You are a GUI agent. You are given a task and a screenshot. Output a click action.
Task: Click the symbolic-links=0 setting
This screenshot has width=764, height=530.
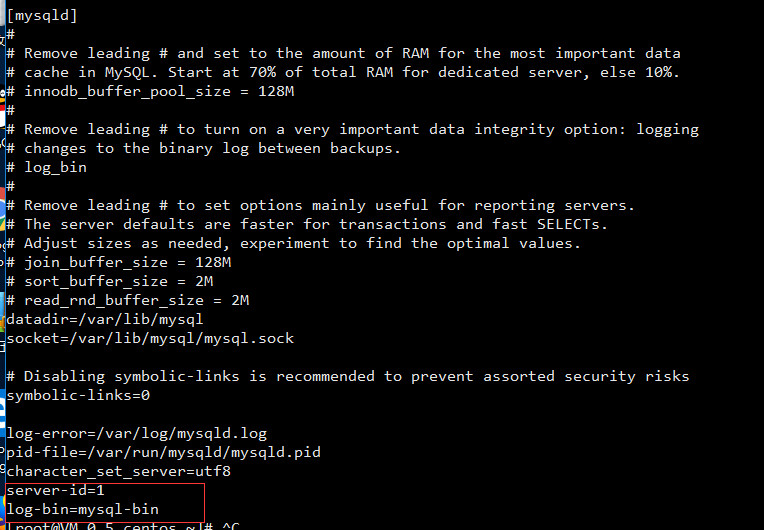pyautogui.click(x=78, y=395)
